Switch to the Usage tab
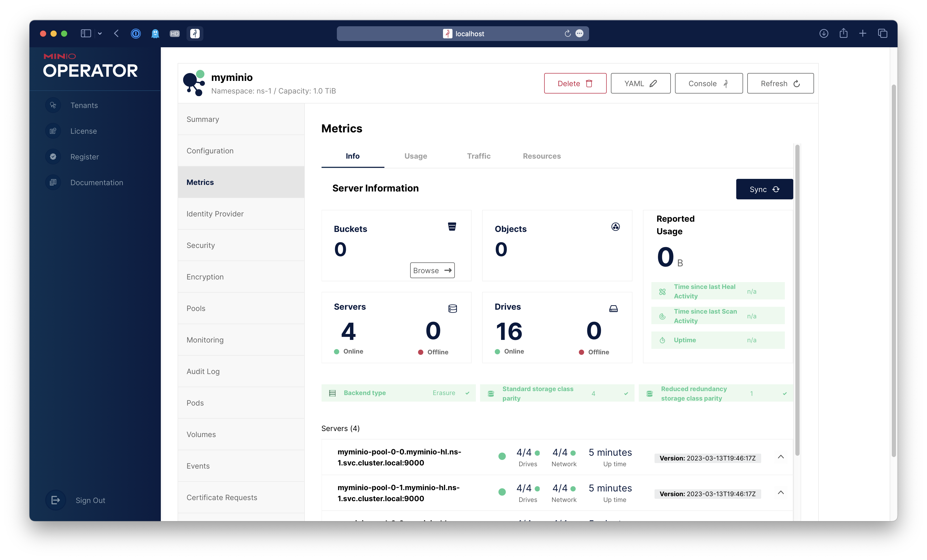This screenshot has width=927, height=560. (x=415, y=156)
